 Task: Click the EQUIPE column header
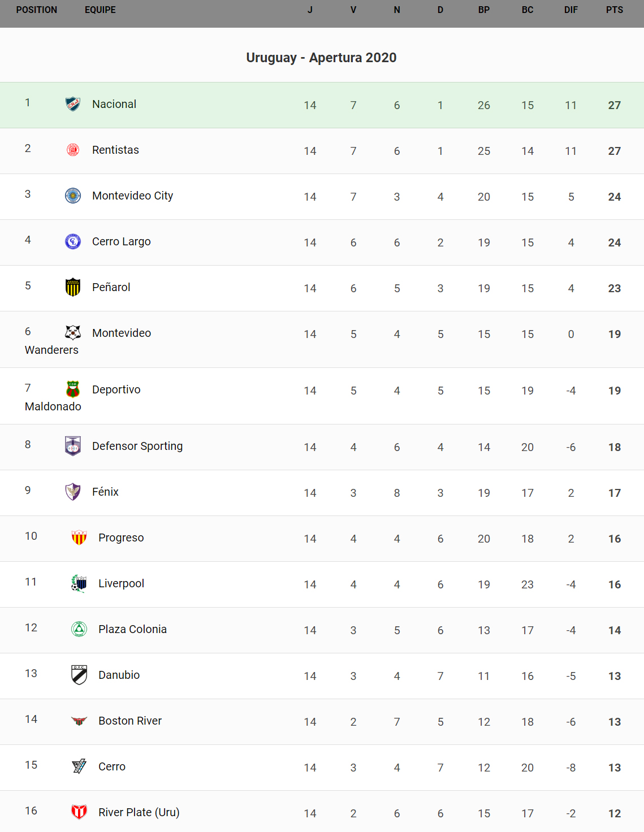click(x=100, y=10)
